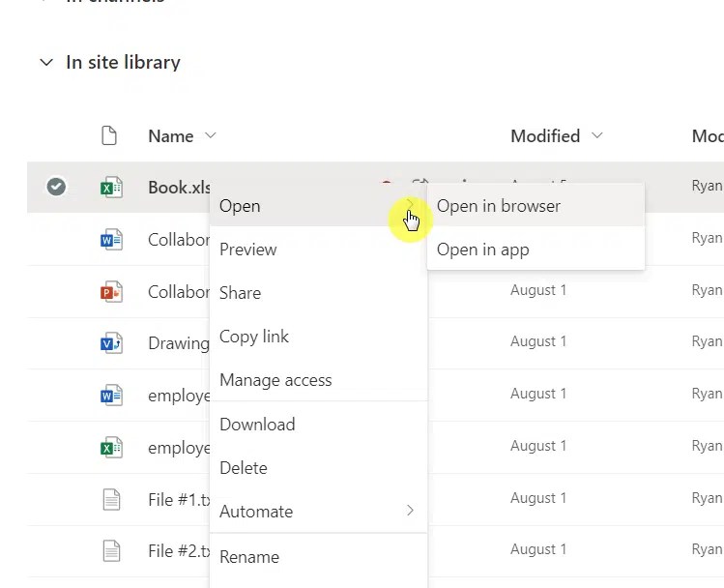This screenshot has width=724, height=588.
Task: Choose Share from context menu
Action: (319, 293)
